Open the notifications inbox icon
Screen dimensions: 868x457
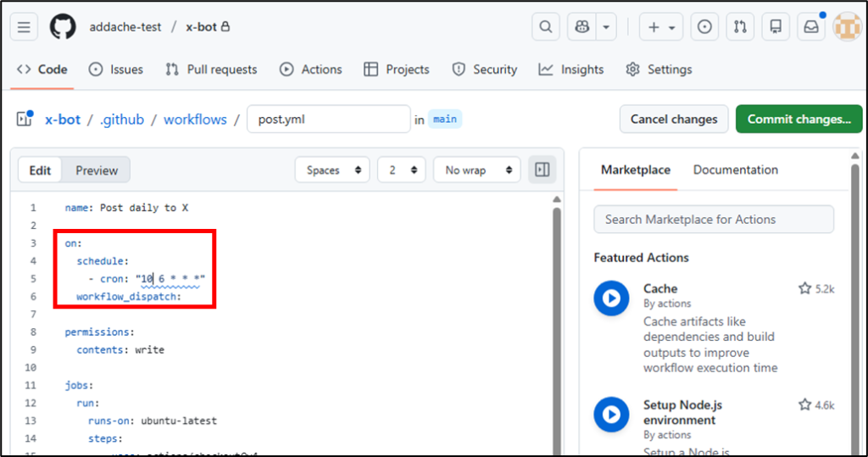(811, 27)
